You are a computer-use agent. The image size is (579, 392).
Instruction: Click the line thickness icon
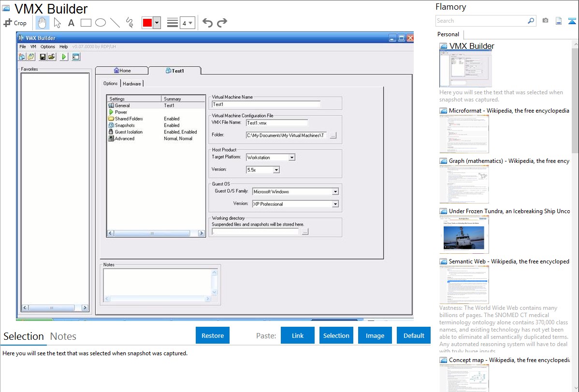(172, 23)
